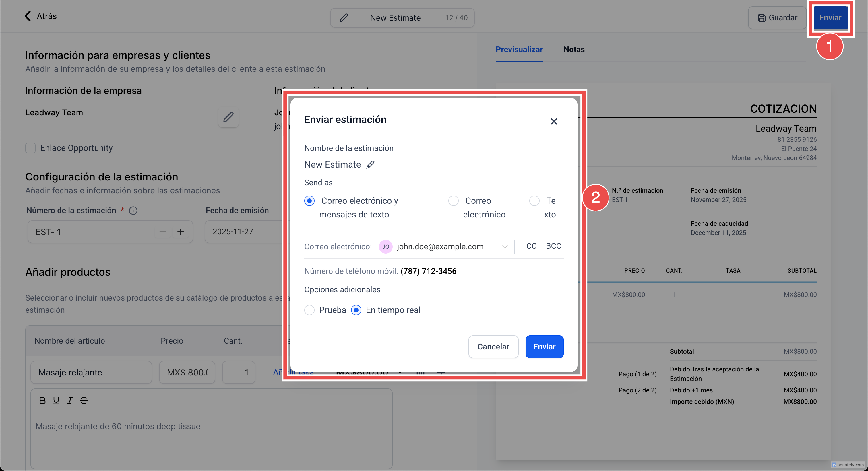
Task: Open the Previsualizar tab
Action: (x=519, y=50)
